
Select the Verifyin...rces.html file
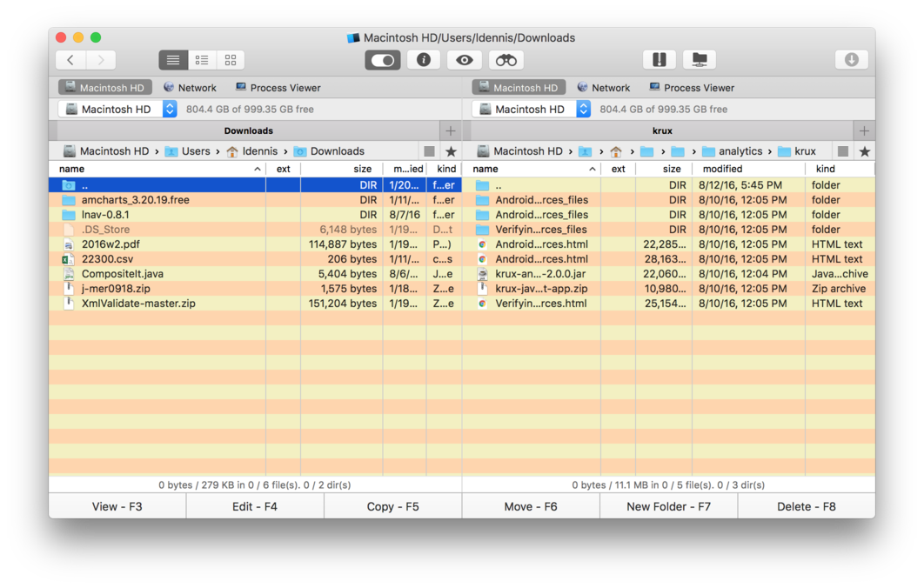pos(669,304)
